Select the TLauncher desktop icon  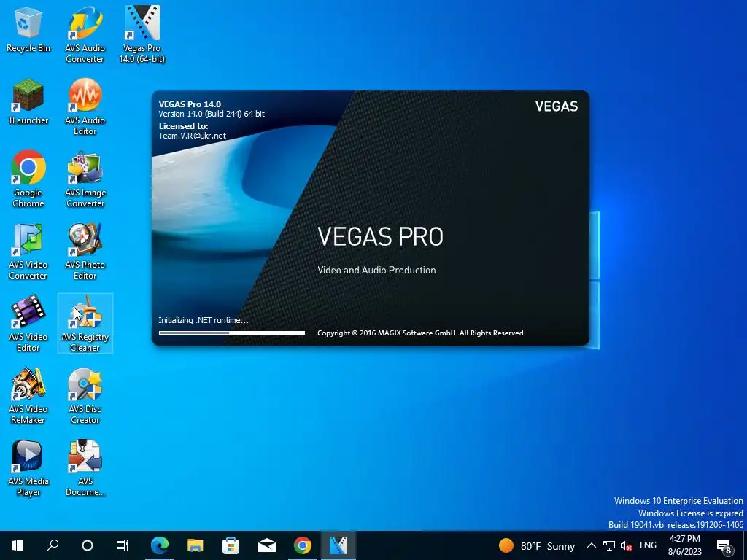(x=28, y=102)
